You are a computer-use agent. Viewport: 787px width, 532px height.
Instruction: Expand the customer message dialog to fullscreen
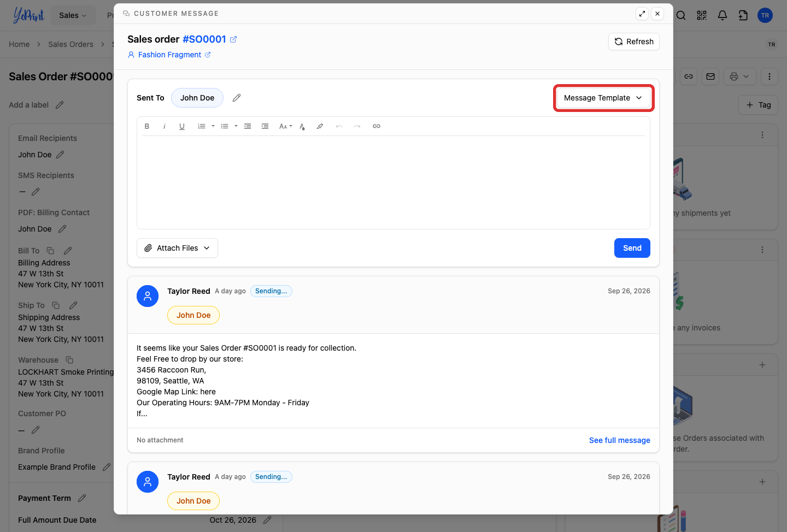coord(642,14)
